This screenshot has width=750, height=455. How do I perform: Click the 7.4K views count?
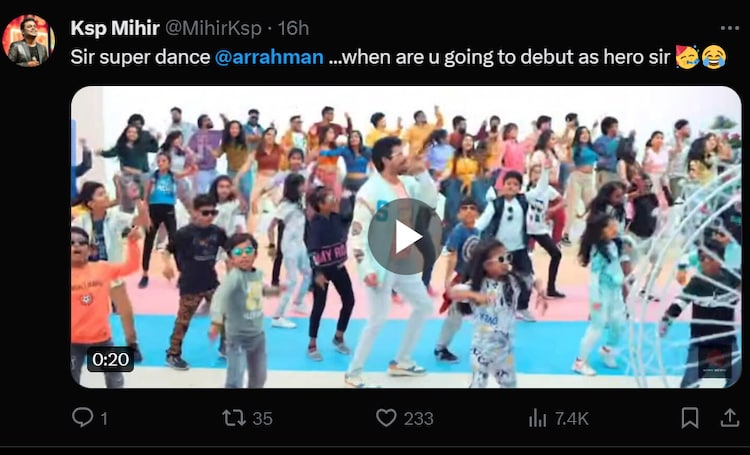click(572, 418)
